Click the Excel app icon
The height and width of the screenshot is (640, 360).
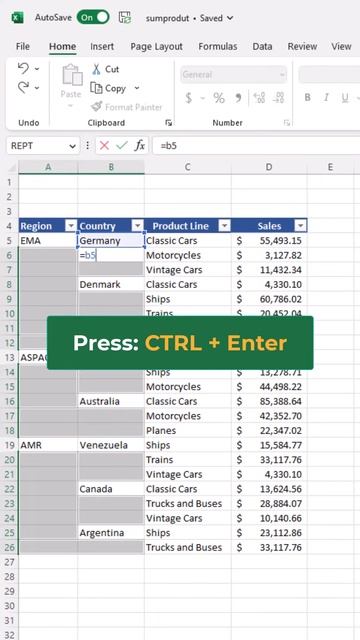[x=17, y=18]
